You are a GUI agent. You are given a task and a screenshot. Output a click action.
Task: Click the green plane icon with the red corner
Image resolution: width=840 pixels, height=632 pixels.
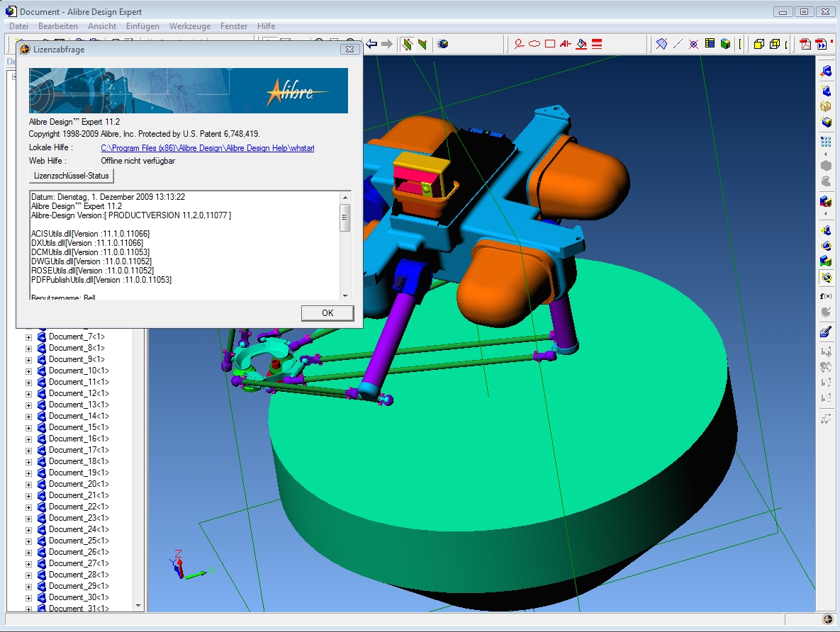422,44
